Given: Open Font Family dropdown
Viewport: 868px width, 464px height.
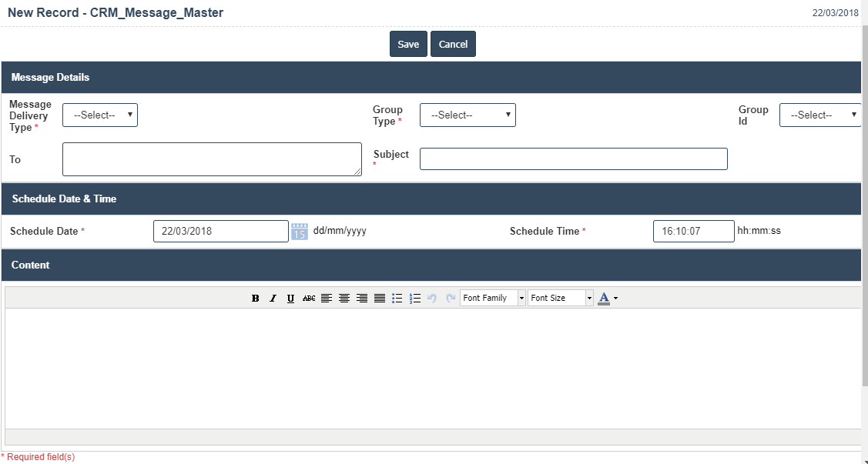Looking at the screenshot, I should 493,298.
